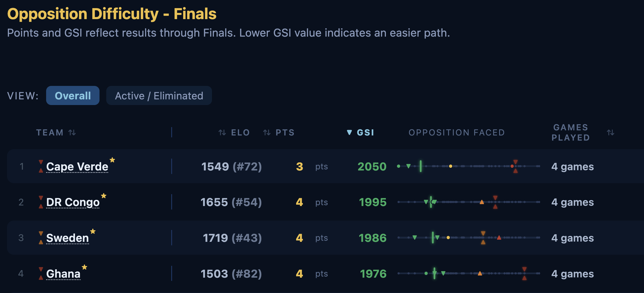Click gold star beside Ghana

pyautogui.click(x=84, y=267)
